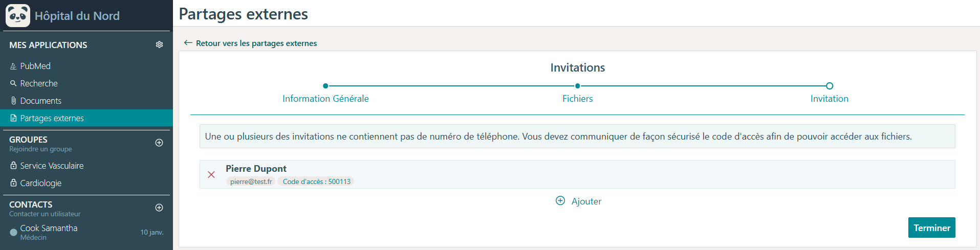Go to the Fichiers step
The height and width of the screenshot is (250, 980).
pos(578,99)
